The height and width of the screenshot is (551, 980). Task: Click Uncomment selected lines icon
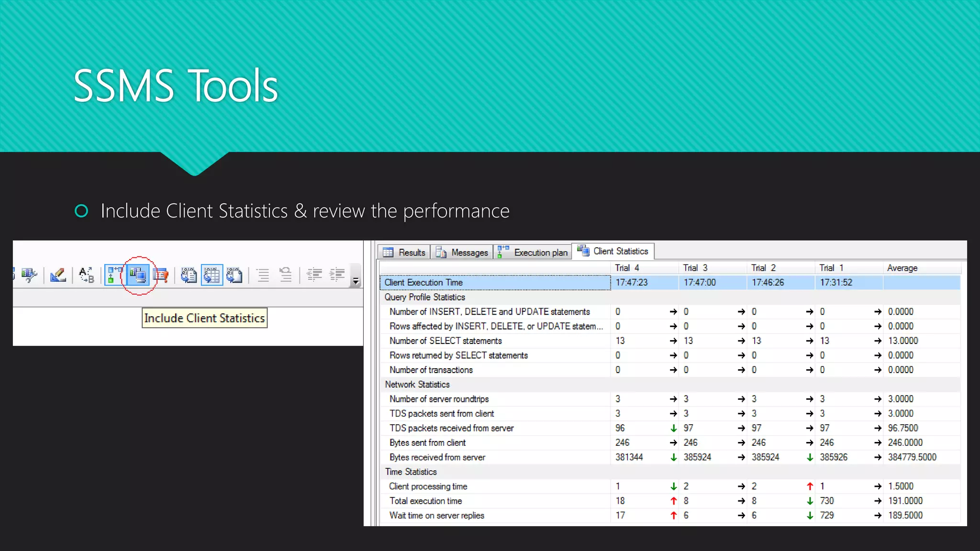286,275
